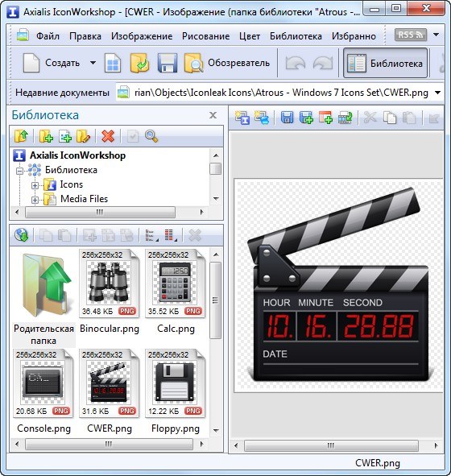Select the Icons folder in tree
451x476 pixels.
[72, 184]
